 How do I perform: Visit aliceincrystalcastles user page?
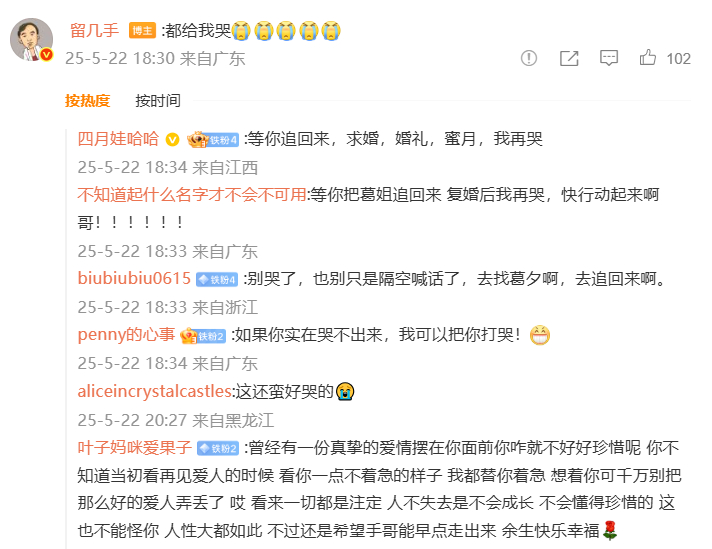pyautogui.click(x=155, y=391)
